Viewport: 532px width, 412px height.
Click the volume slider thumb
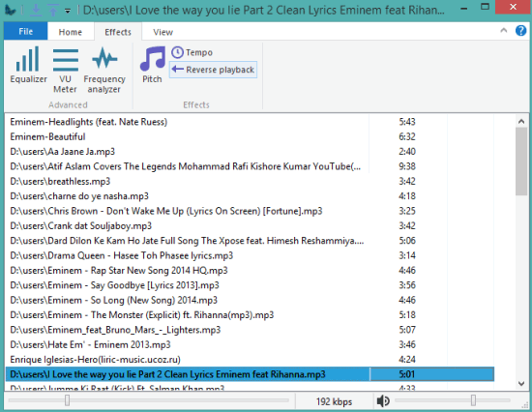click(x=473, y=400)
